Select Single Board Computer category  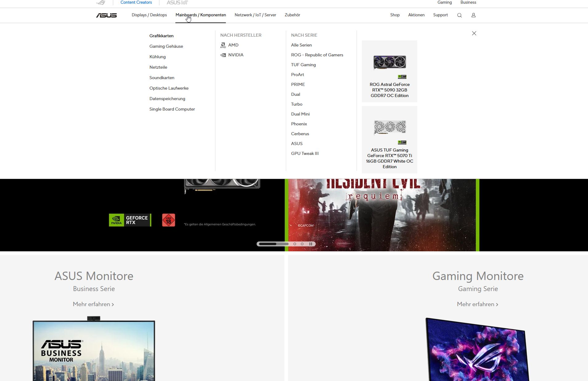[x=172, y=109]
